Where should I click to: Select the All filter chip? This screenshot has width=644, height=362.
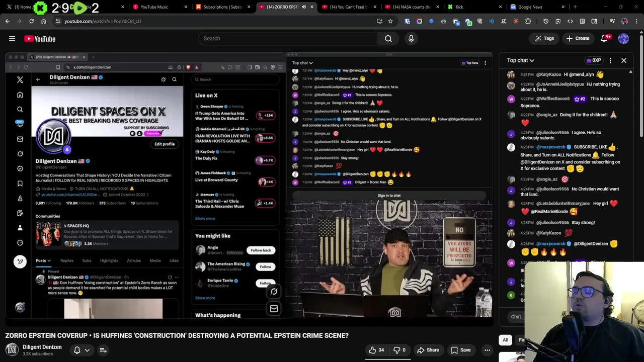coord(505,340)
